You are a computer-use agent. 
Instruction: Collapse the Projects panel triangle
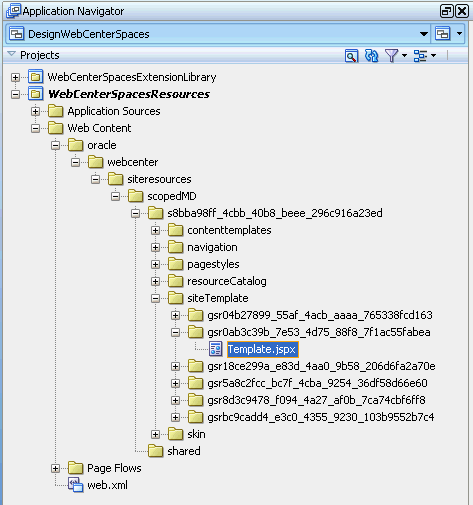click(x=11, y=54)
